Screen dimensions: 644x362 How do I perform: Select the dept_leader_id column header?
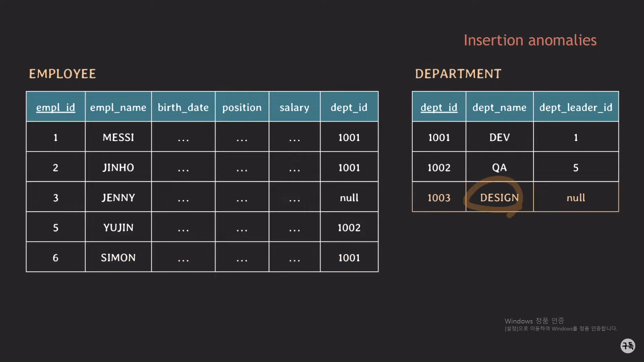point(576,107)
